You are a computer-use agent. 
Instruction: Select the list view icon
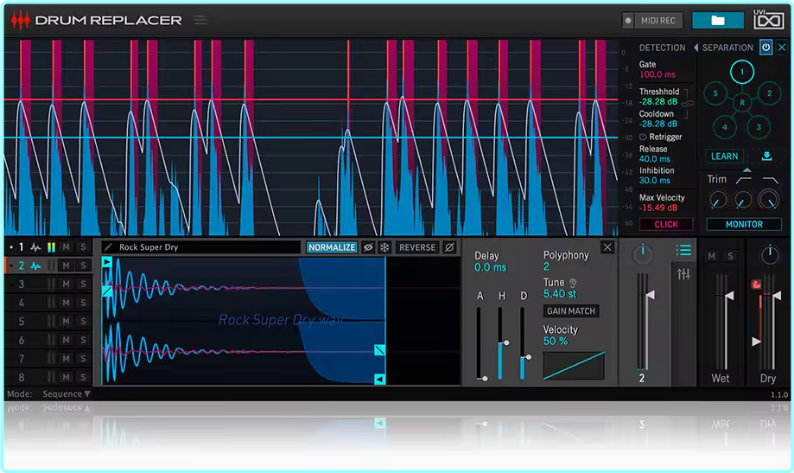pyautogui.click(x=683, y=250)
